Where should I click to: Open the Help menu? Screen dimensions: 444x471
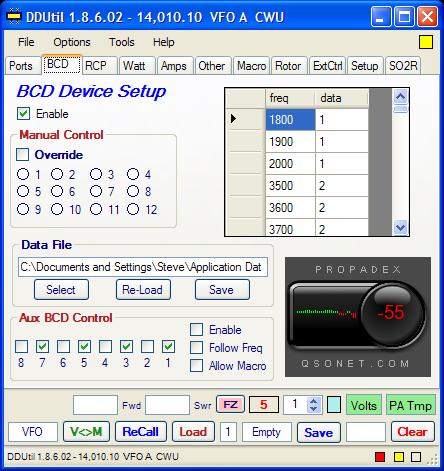[x=164, y=42]
